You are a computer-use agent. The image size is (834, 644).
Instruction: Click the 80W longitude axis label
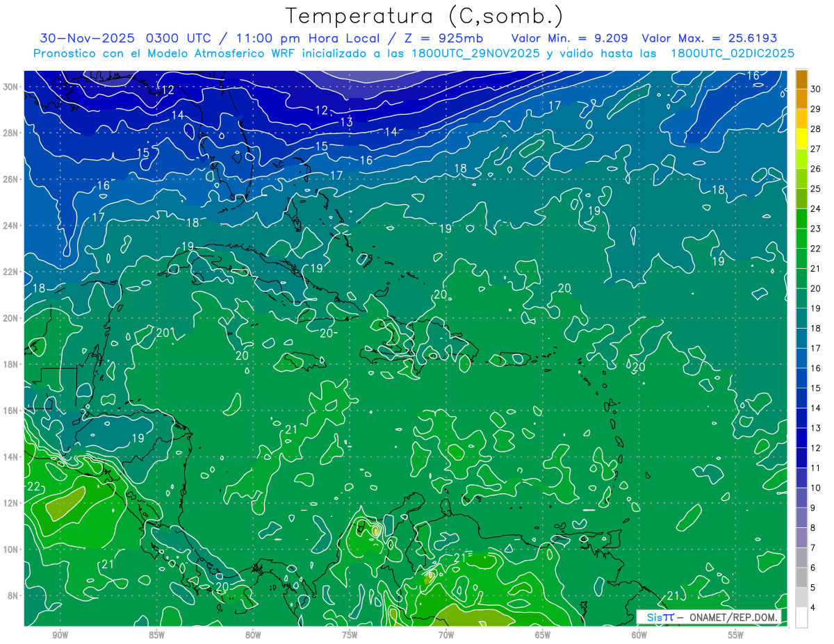click(x=253, y=635)
